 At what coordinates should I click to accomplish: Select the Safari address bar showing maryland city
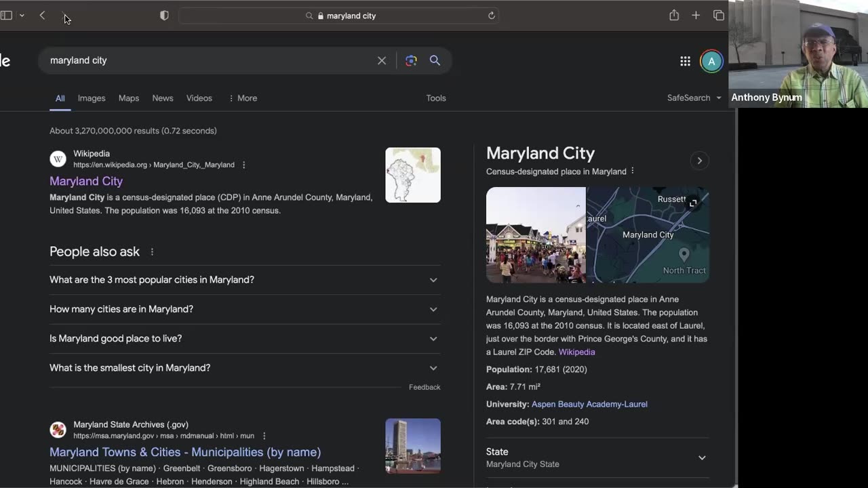pyautogui.click(x=339, y=16)
